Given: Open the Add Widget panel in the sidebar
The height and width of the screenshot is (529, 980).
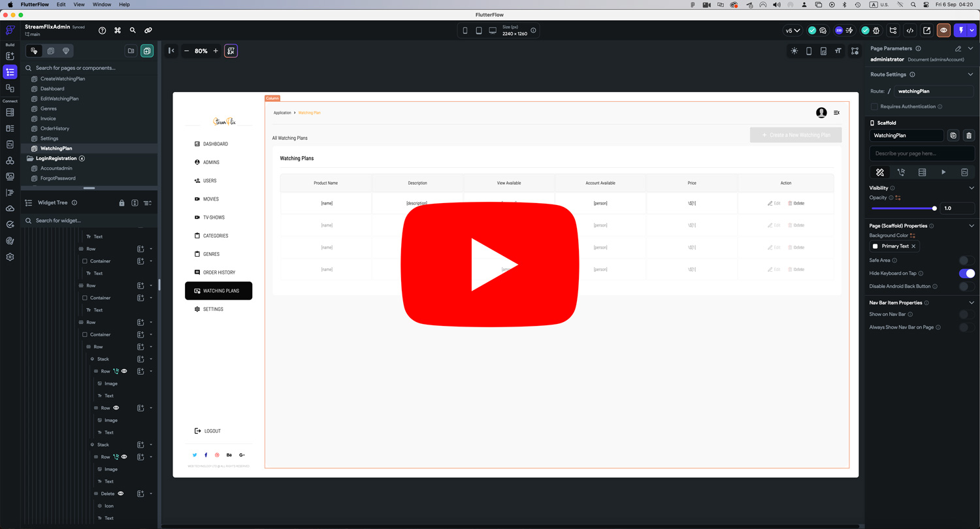Looking at the screenshot, I should 10,57.
